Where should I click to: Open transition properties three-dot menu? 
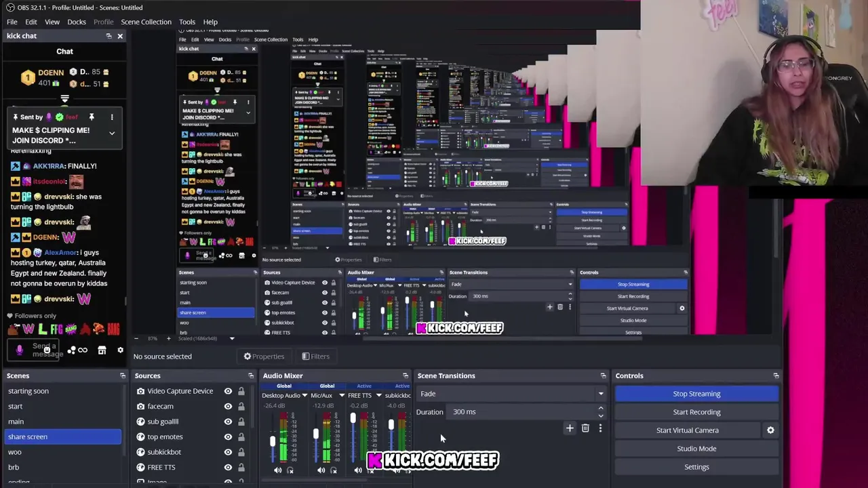[x=600, y=428]
